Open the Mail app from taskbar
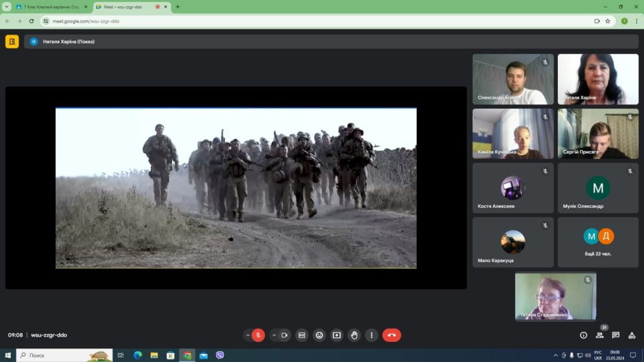 pos(204,356)
